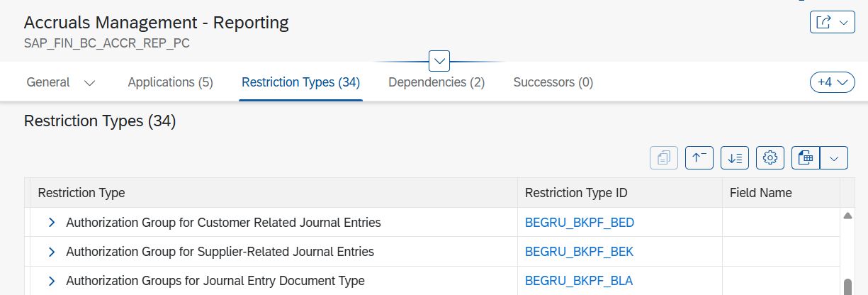This screenshot has height=295, width=868.
Task: Open table settings gear icon
Action: point(770,158)
